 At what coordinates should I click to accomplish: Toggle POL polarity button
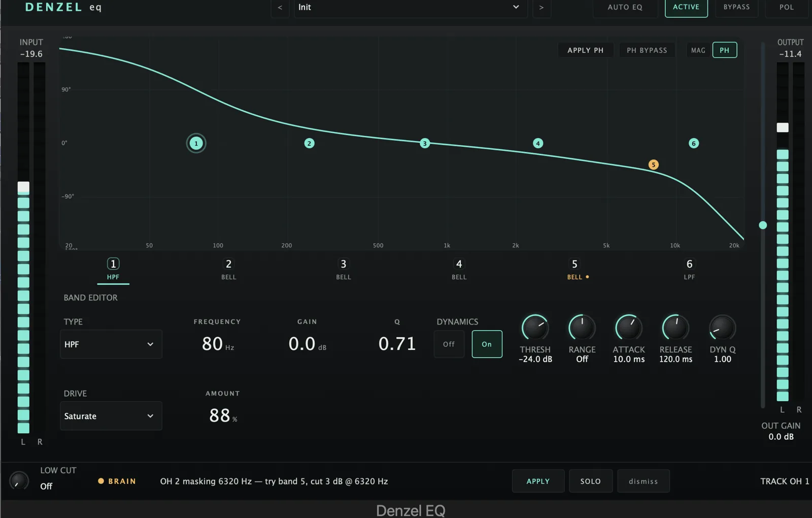click(787, 8)
